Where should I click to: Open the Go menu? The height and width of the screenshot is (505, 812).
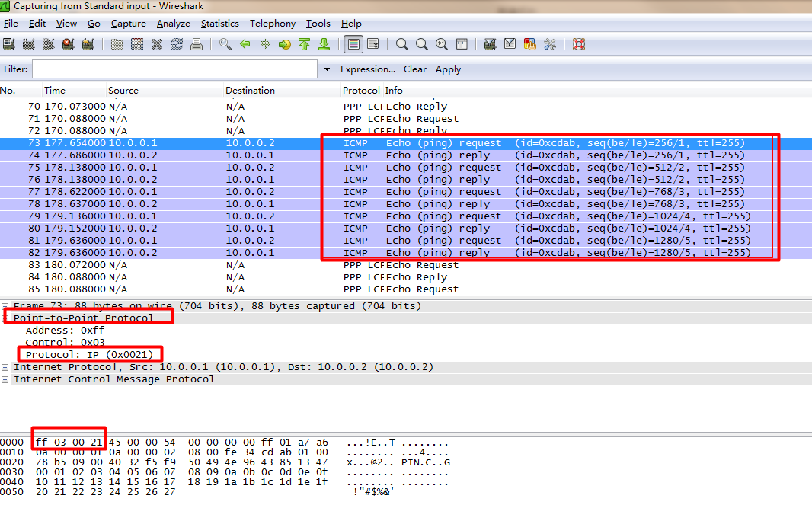coord(94,24)
